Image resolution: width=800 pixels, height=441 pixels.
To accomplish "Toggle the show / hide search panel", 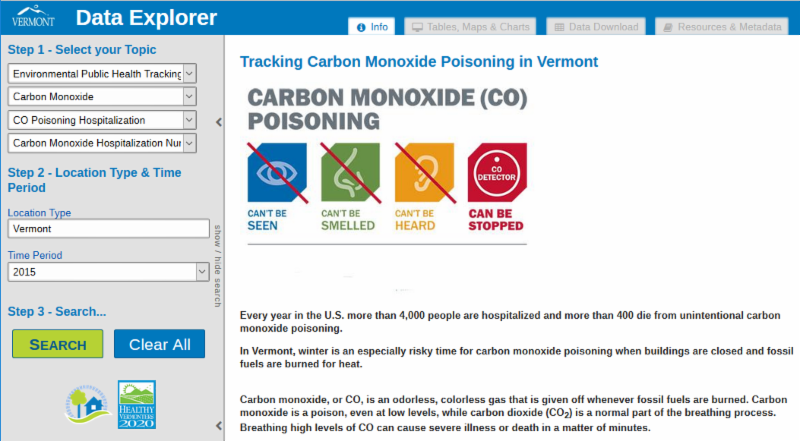I will coord(216,264).
